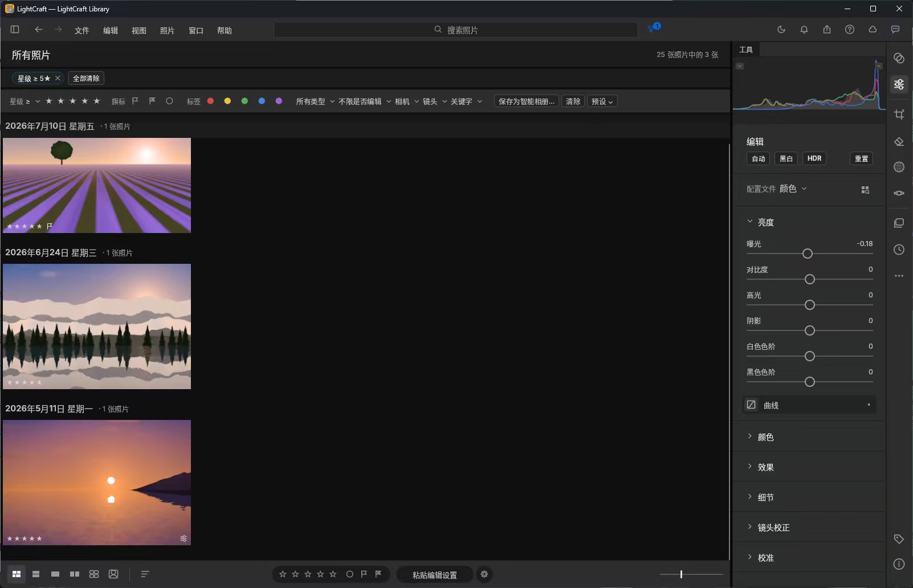
Task: Open the Share upload icon
Action: 827,30
